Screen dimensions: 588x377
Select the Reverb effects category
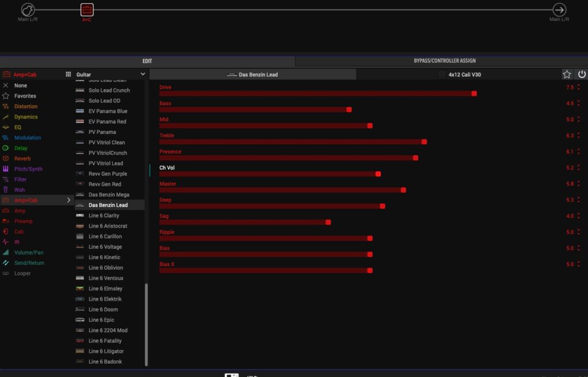point(22,159)
